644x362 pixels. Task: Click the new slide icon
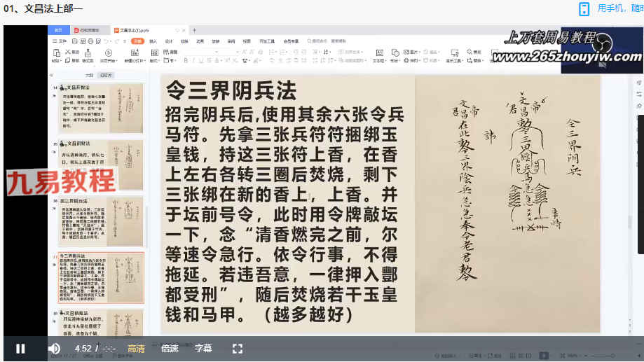[135, 53]
